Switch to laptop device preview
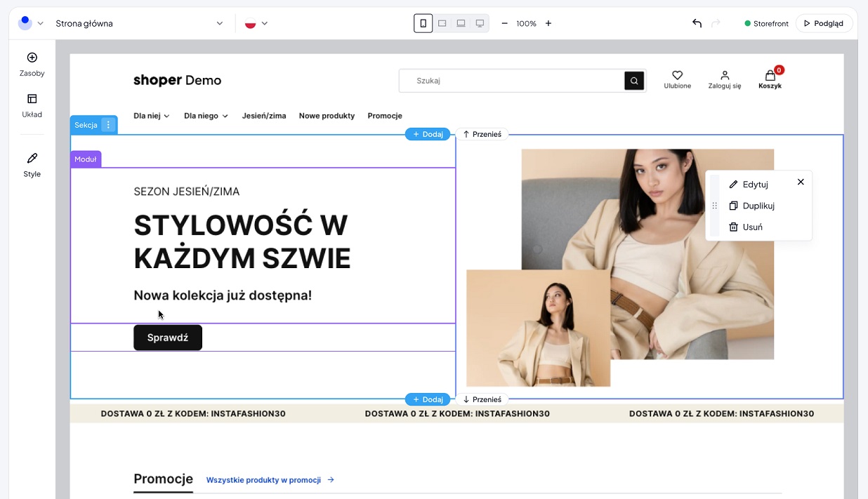Viewport: 868px width, 499px height. (x=461, y=23)
